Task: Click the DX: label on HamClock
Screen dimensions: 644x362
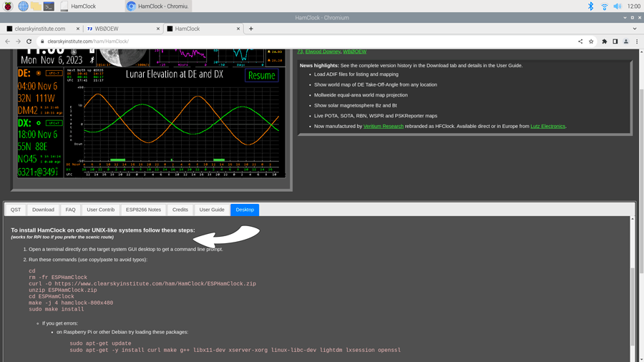Action: tap(24, 123)
